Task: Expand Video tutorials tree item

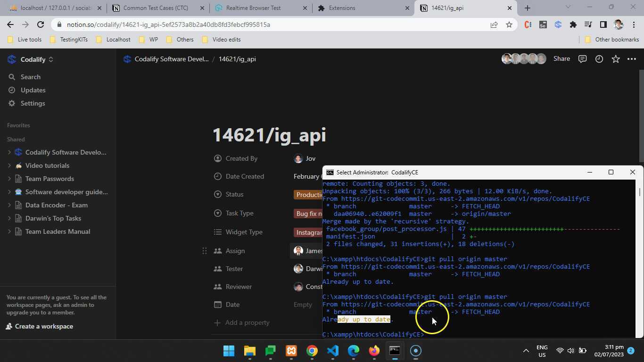Action: tap(9, 165)
